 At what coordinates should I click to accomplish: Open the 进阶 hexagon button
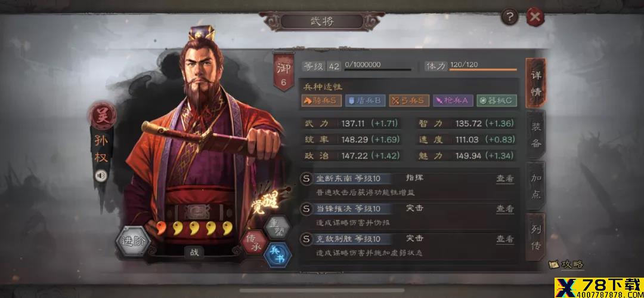(133, 241)
